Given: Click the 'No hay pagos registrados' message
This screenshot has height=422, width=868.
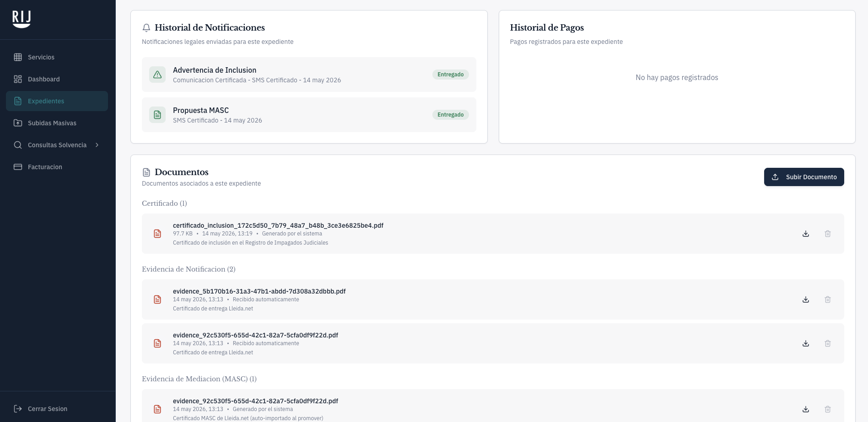Looking at the screenshot, I should pyautogui.click(x=677, y=78).
